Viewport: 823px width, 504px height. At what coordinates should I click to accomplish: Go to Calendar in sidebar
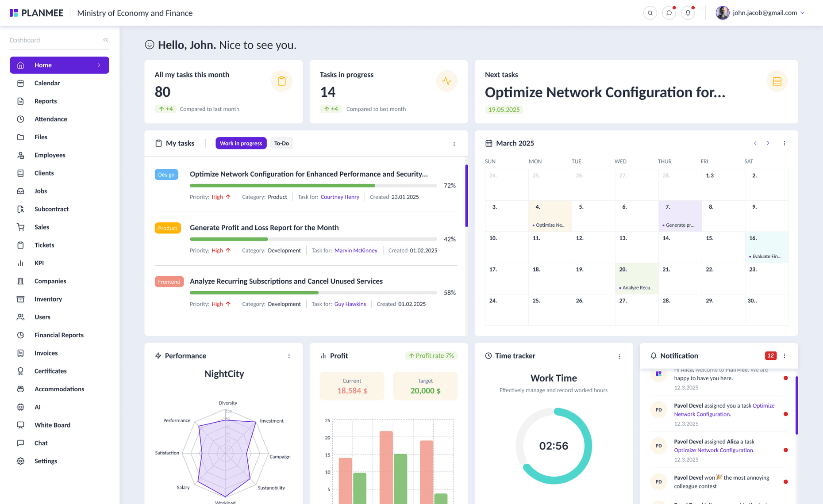click(x=59, y=83)
